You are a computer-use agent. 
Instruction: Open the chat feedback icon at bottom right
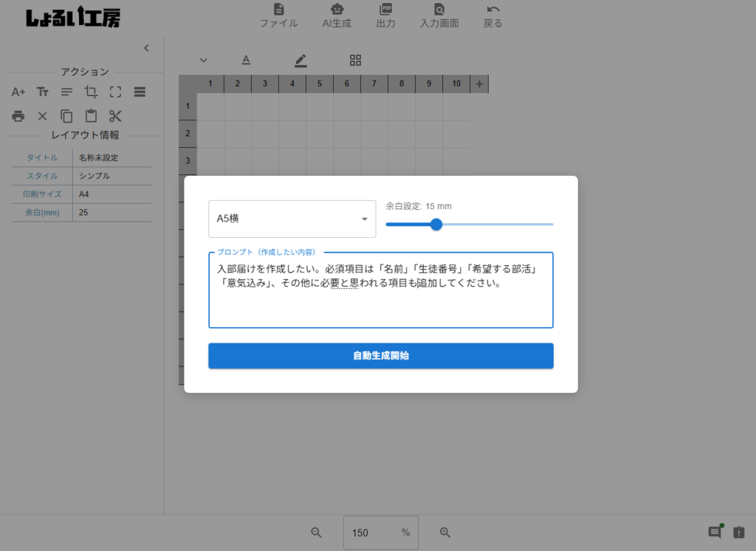click(x=715, y=533)
